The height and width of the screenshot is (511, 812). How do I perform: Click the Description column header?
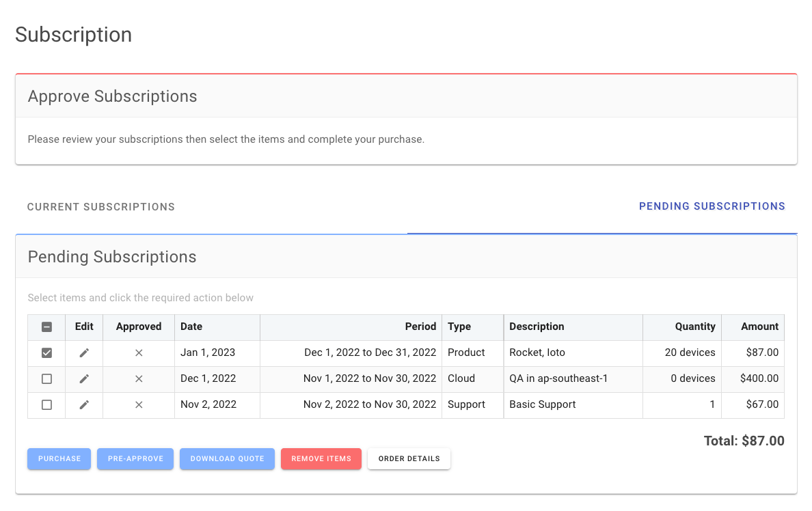click(537, 327)
